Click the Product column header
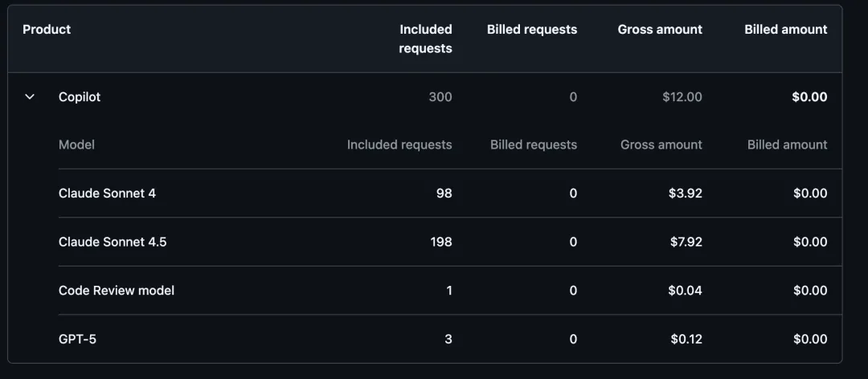 (x=47, y=30)
